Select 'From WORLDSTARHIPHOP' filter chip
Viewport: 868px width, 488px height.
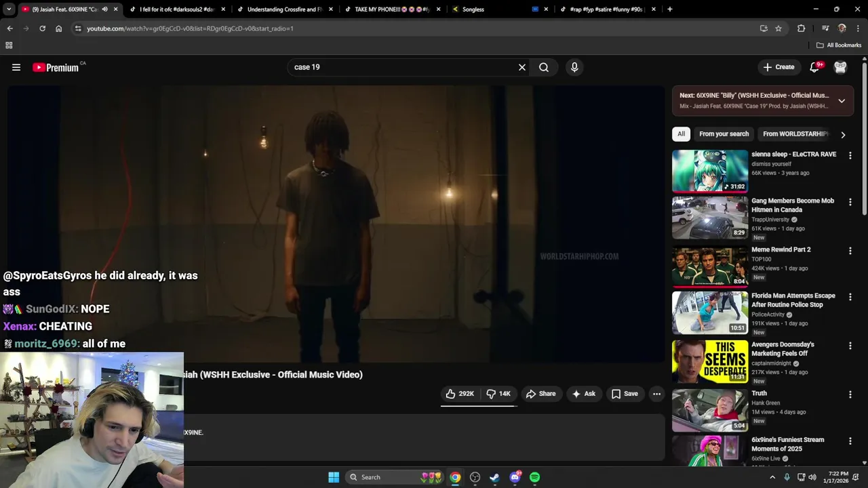795,134
